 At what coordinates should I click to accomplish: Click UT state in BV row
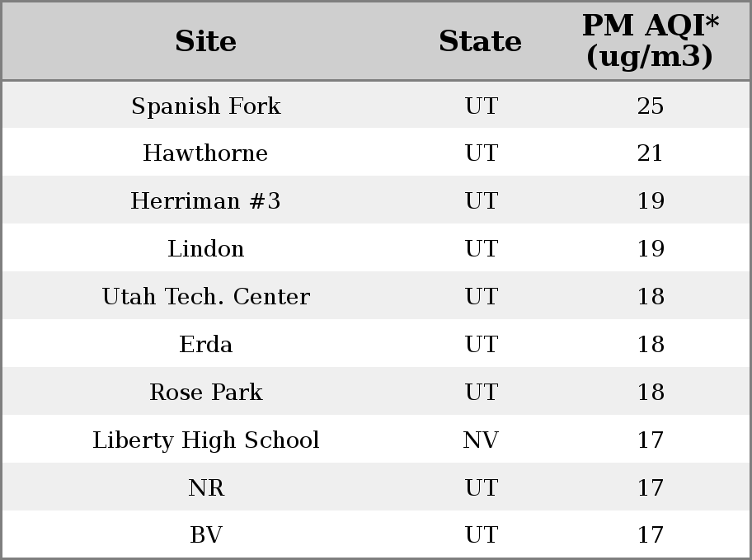coord(482,534)
